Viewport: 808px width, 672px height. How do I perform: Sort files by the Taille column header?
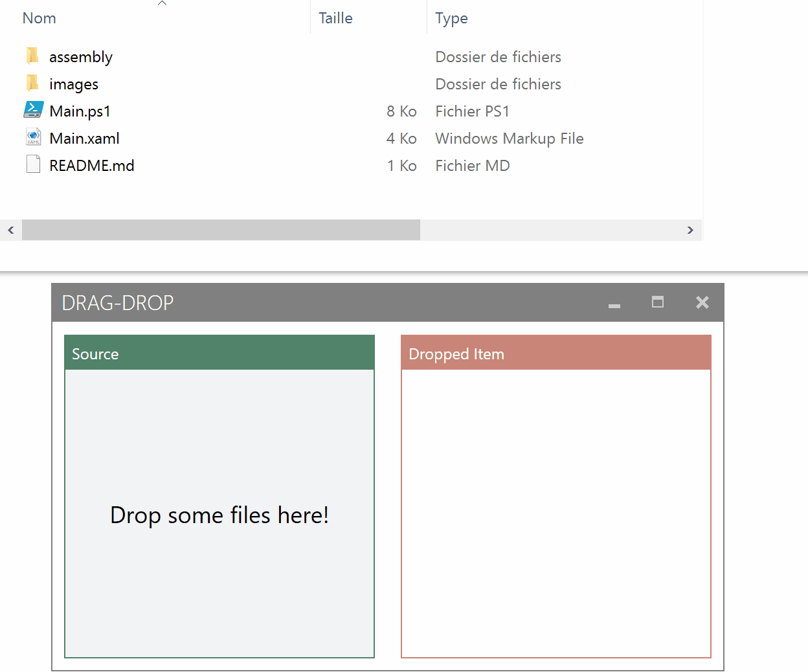335,18
